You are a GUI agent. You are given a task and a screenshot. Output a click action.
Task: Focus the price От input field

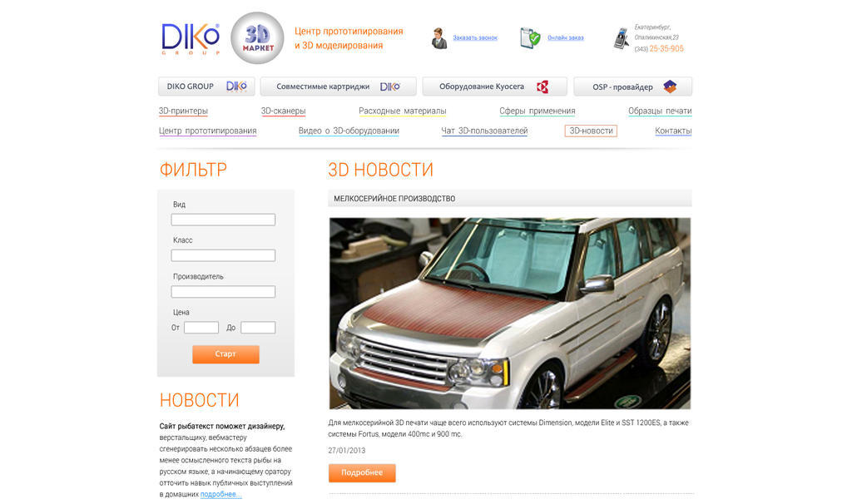(201, 328)
